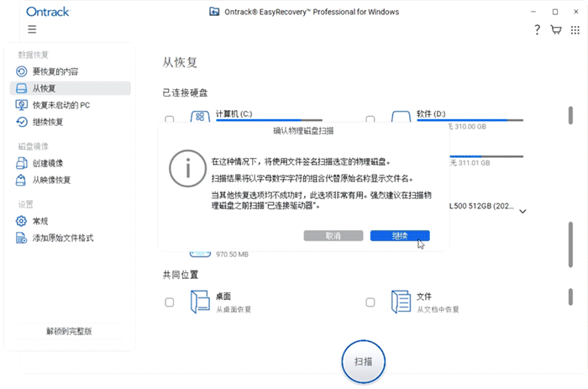The height and width of the screenshot is (389, 588).
Task: Click the 计算机 (C:) drive icon
Action: pos(200,116)
